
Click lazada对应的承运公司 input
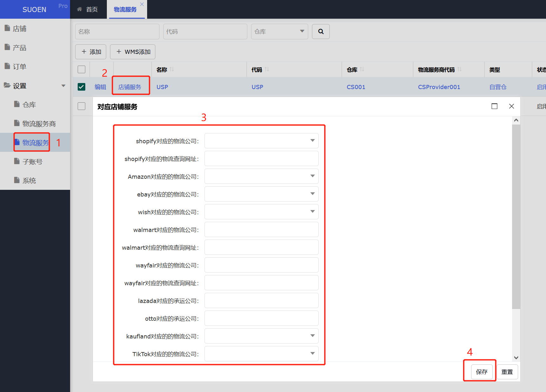(x=261, y=300)
